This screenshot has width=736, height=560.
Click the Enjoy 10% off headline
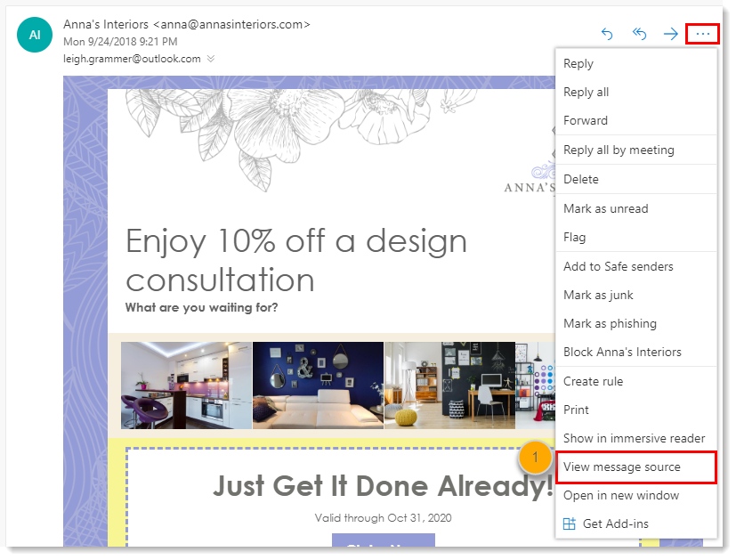tap(296, 261)
